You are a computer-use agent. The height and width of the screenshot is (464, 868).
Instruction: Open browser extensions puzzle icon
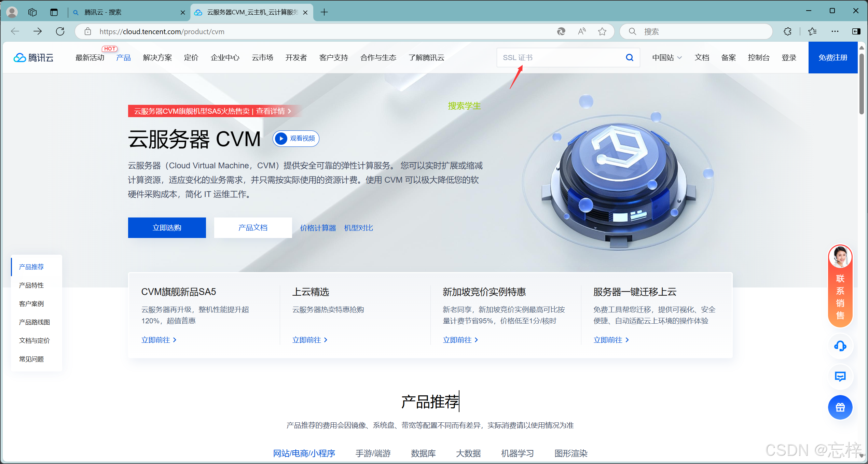(787, 31)
